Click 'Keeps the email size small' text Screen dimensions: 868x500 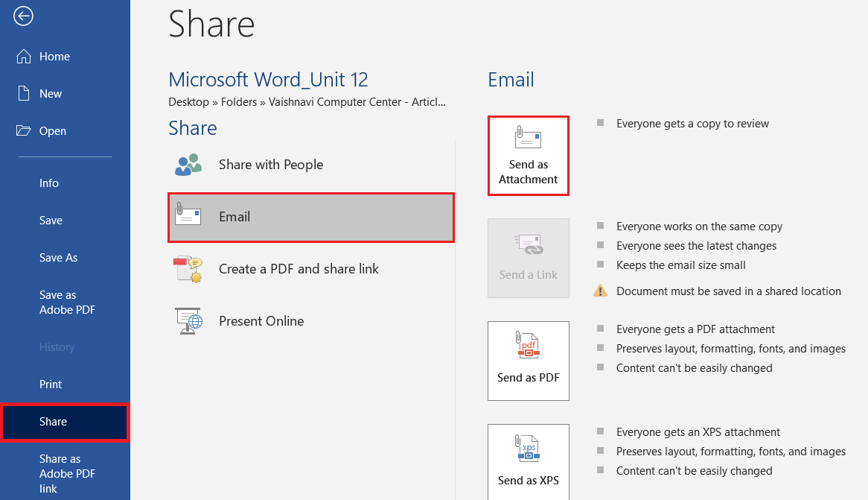[x=681, y=265]
